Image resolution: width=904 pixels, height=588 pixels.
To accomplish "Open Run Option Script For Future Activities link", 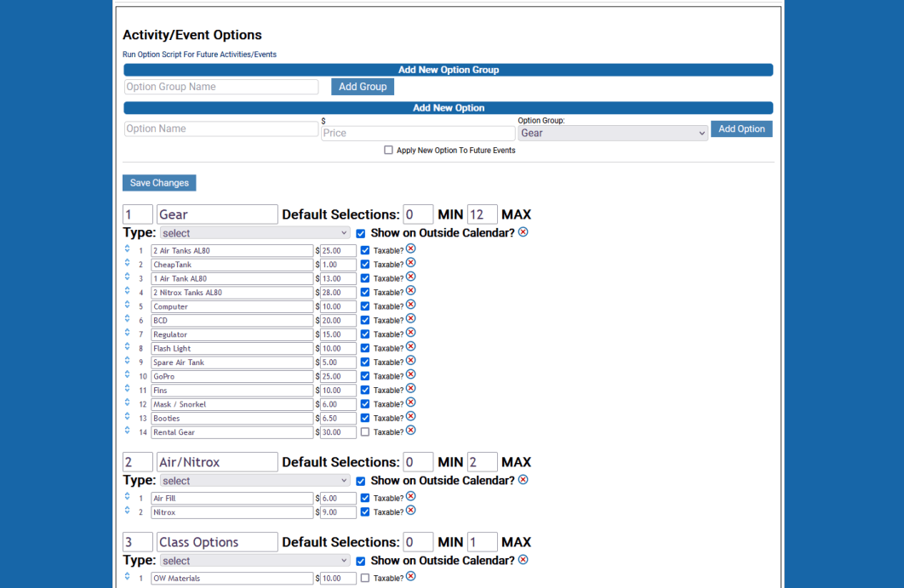I will pyautogui.click(x=199, y=54).
